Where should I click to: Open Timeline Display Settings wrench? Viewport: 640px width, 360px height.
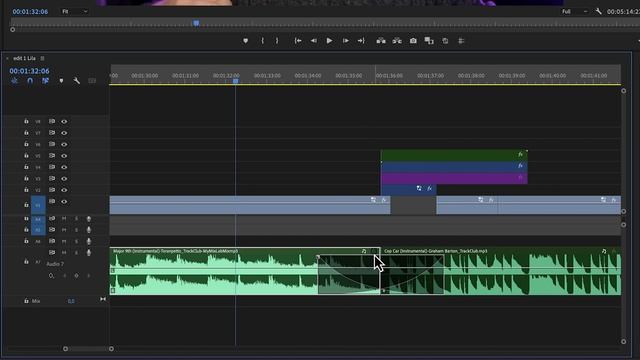(x=76, y=81)
